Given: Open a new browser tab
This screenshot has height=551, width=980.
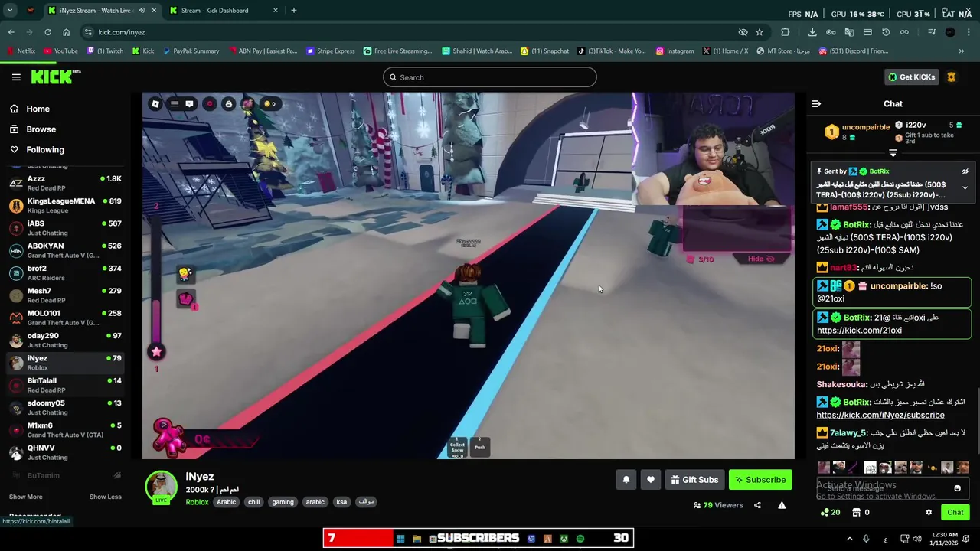Looking at the screenshot, I should [293, 10].
